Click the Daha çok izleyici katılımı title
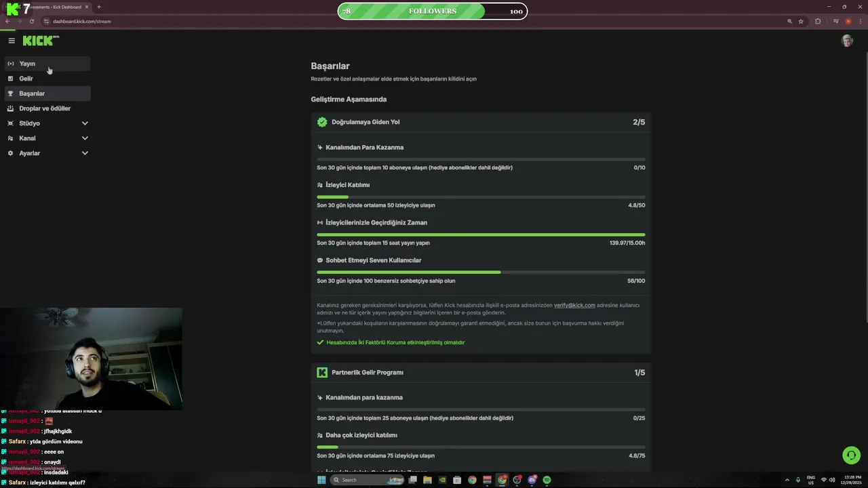The height and width of the screenshot is (488, 868). [361, 435]
